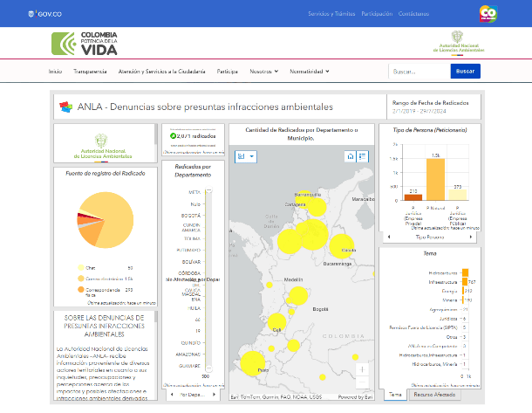This screenshot has width=532, height=413.
Task: Zoom in on the map with plus button
Action: (x=363, y=371)
